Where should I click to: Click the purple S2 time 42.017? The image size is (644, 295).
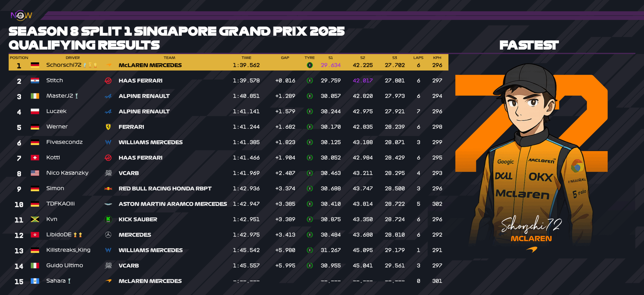pos(363,81)
